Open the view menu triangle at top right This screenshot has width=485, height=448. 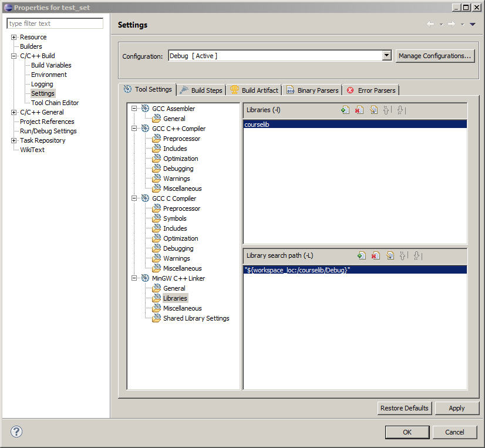[x=472, y=24]
